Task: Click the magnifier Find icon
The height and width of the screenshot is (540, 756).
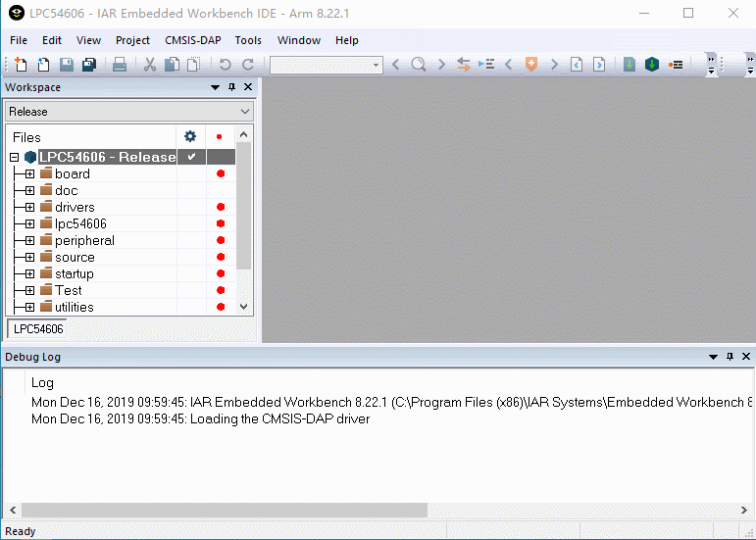Action: pyautogui.click(x=419, y=64)
